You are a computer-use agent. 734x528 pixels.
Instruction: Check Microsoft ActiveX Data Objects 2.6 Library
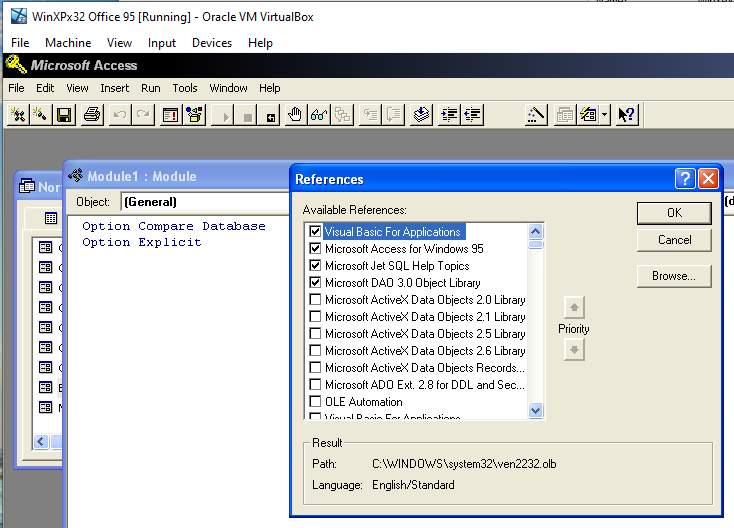tap(315, 351)
